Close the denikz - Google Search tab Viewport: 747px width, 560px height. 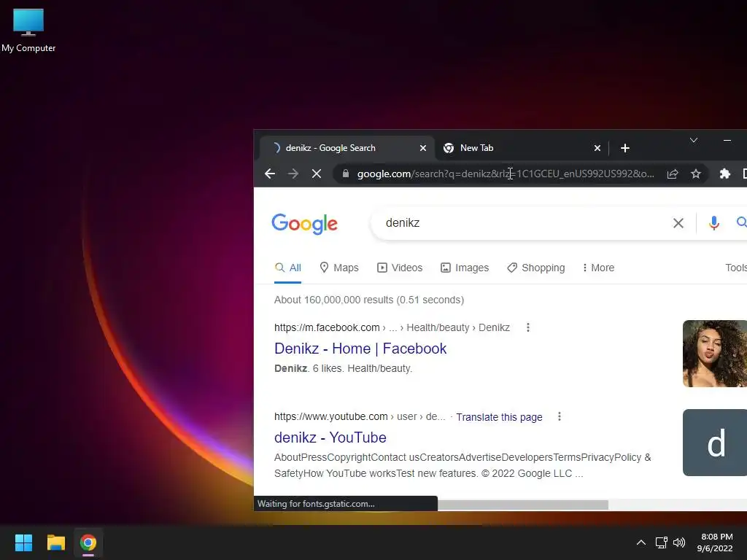[x=423, y=148]
